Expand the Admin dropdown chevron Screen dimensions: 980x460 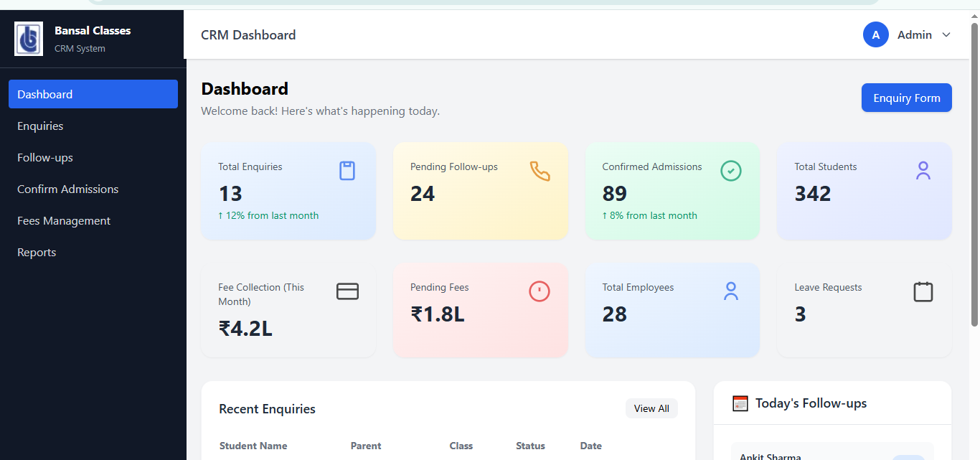click(x=946, y=35)
